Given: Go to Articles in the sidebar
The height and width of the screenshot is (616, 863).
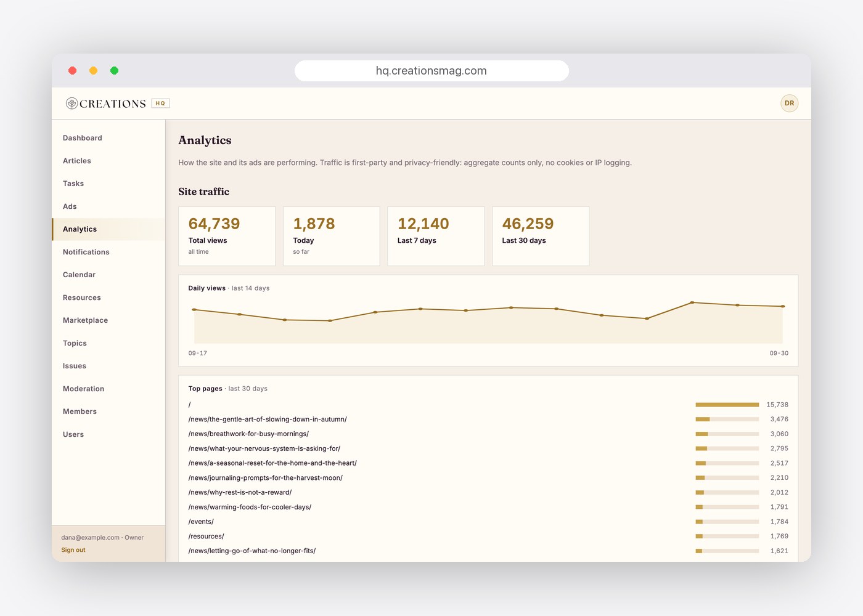Looking at the screenshot, I should tap(108, 161).
